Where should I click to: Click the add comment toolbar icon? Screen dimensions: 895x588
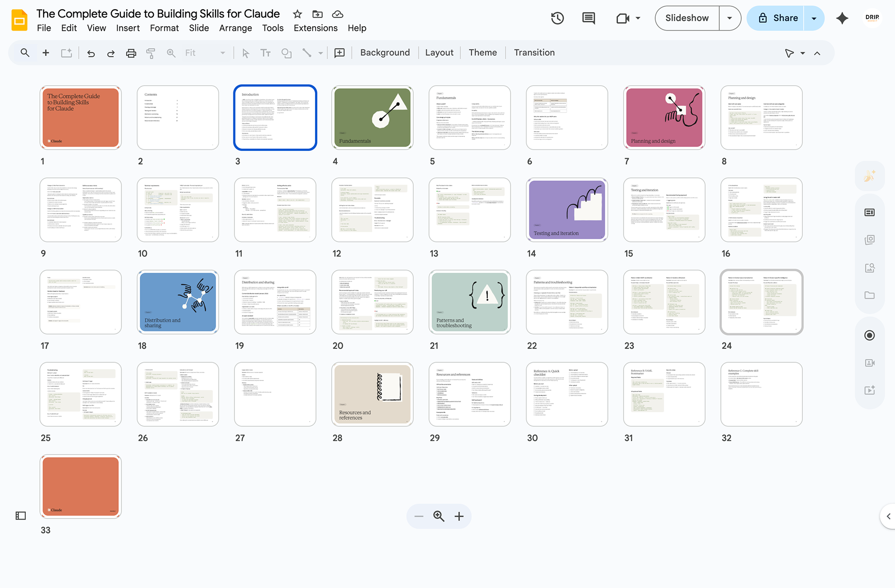339,53
